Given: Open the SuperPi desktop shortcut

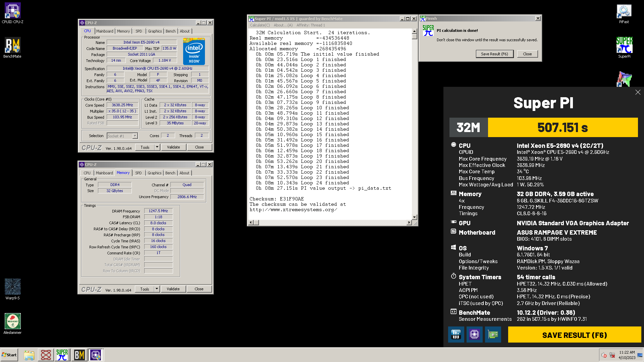Looking at the screenshot, I should click(624, 48).
